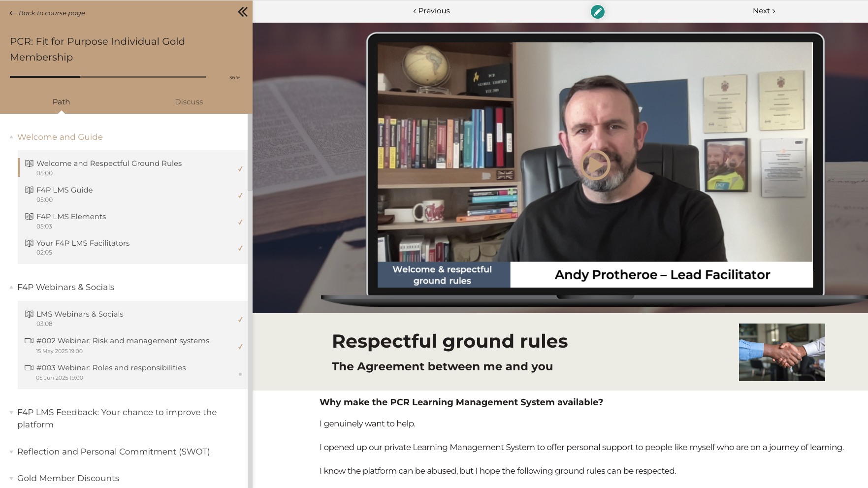Click the book icon beside F4P LMS Elements

(29, 217)
